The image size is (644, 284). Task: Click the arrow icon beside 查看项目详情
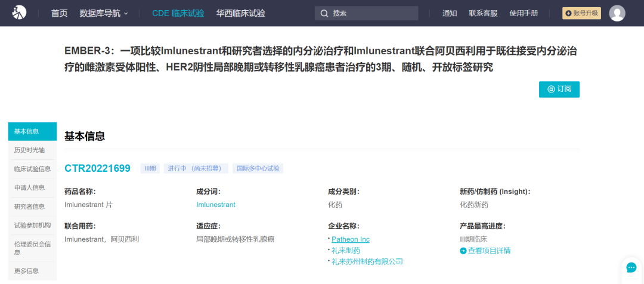(463, 251)
